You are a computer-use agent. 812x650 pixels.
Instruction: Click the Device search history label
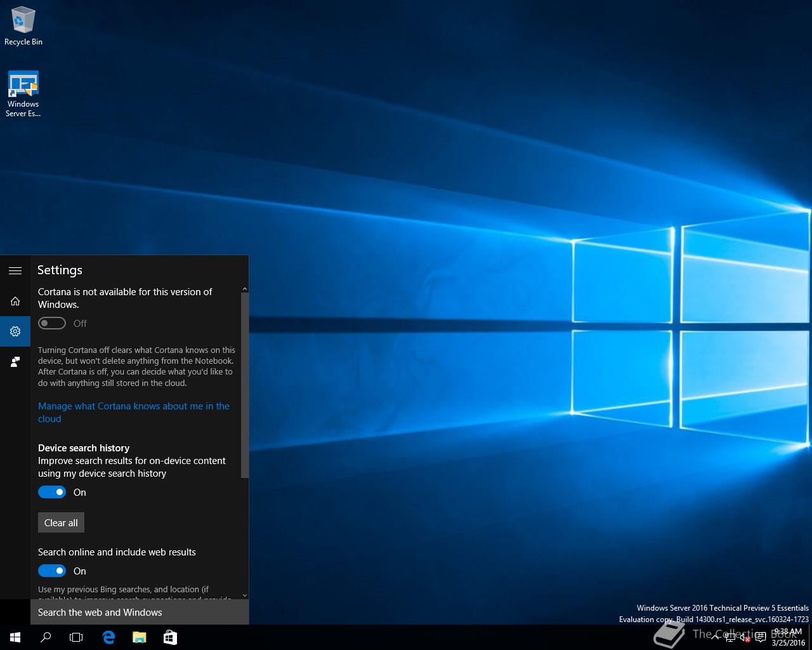coord(84,448)
